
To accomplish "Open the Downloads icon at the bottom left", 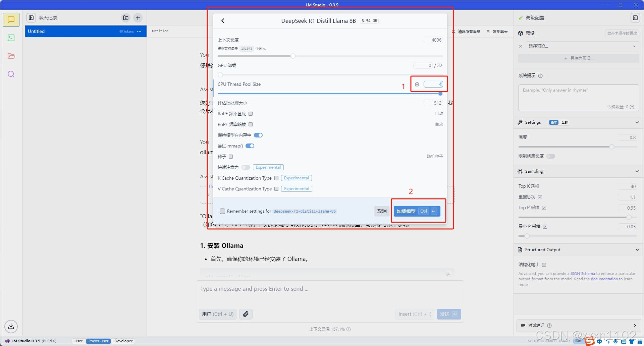I will [x=11, y=326].
